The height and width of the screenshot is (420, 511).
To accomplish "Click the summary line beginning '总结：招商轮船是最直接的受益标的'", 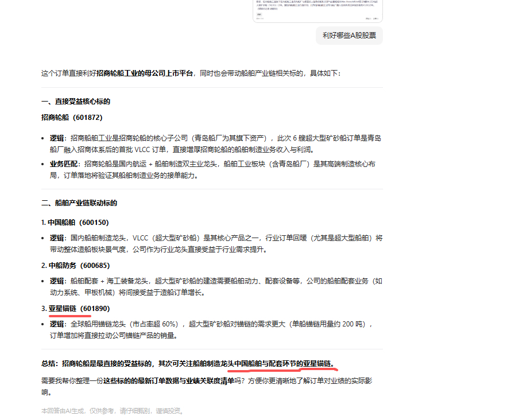I will click(x=189, y=364).
